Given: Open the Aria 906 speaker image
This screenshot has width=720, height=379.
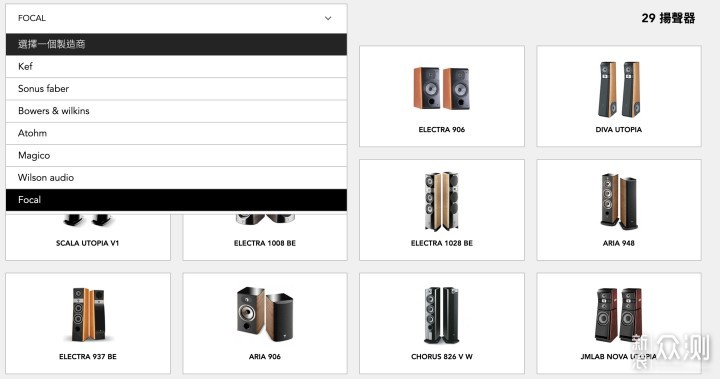Looking at the screenshot, I should point(265,314).
